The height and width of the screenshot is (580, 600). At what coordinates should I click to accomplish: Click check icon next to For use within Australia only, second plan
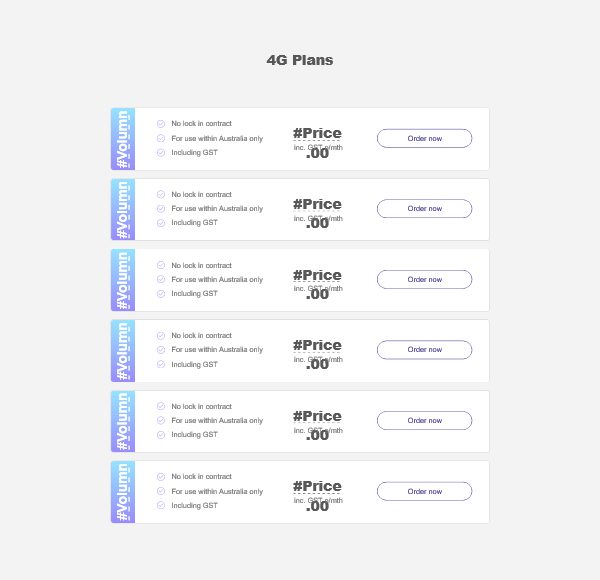point(161,209)
